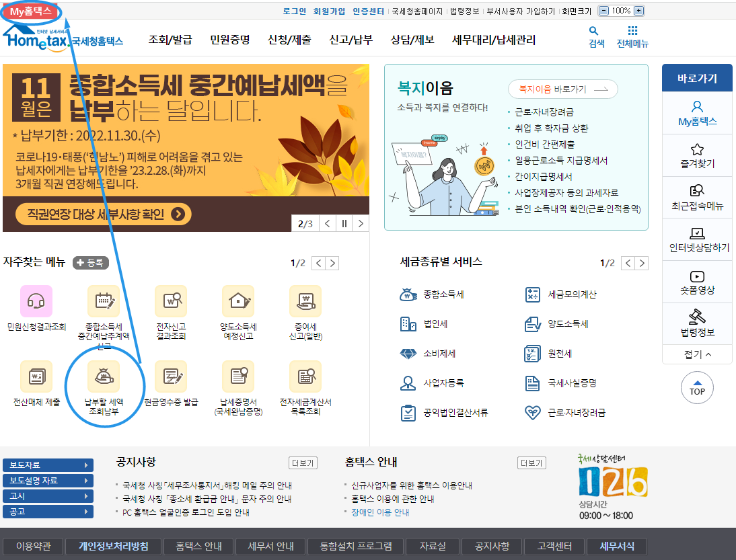This screenshot has width=736, height=560.
Task: Open 민원증명 menu
Action: (230, 40)
